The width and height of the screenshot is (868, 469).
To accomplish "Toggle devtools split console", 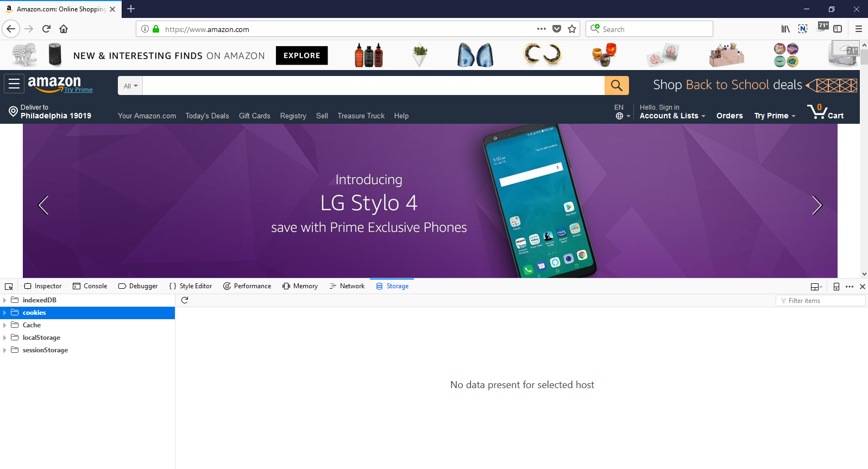I will pos(816,287).
